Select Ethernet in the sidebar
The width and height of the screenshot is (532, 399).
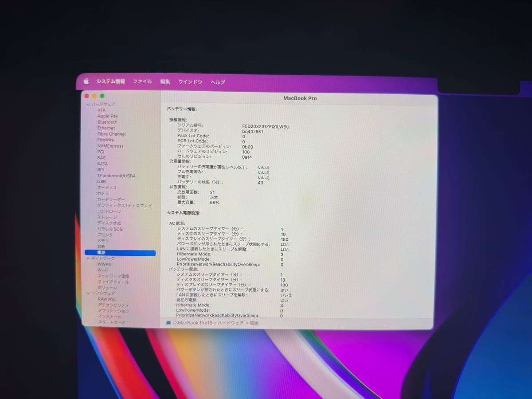pyautogui.click(x=106, y=128)
